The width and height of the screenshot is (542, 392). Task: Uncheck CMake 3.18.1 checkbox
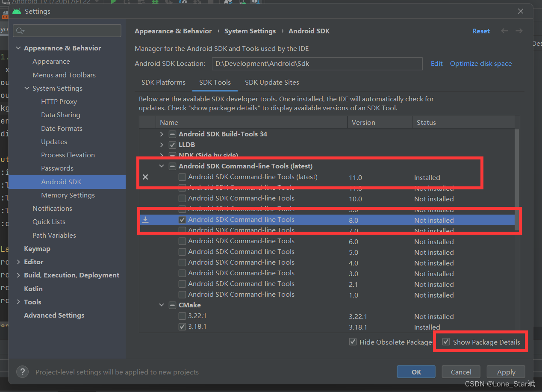pyautogui.click(x=182, y=327)
